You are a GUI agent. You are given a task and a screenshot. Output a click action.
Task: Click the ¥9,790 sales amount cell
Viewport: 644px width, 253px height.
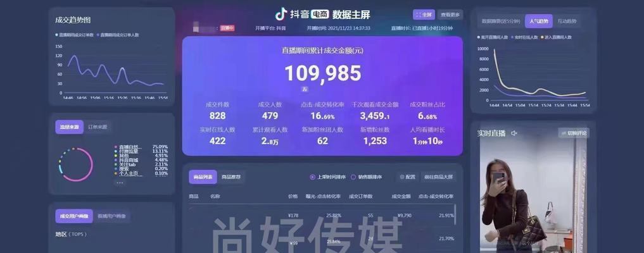(405, 215)
